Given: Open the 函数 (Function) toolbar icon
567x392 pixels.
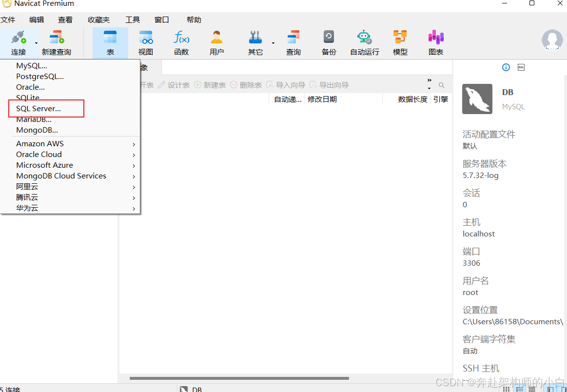Looking at the screenshot, I should pos(181,43).
